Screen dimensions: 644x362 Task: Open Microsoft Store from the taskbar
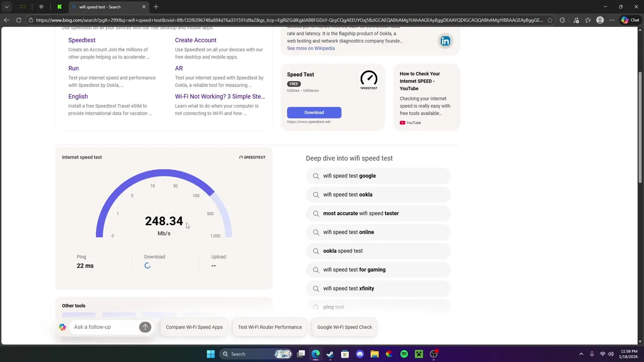(x=345, y=354)
